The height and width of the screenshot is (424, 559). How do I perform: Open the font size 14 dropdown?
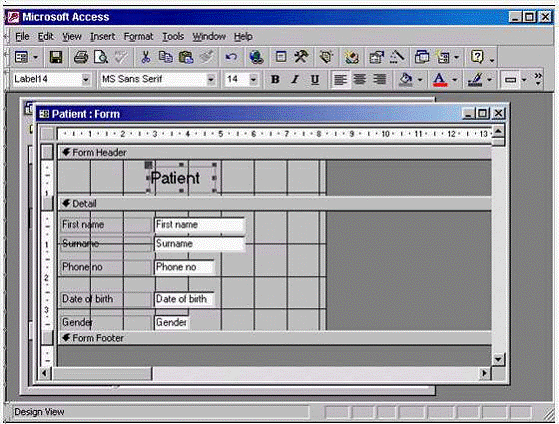(253, 79)
